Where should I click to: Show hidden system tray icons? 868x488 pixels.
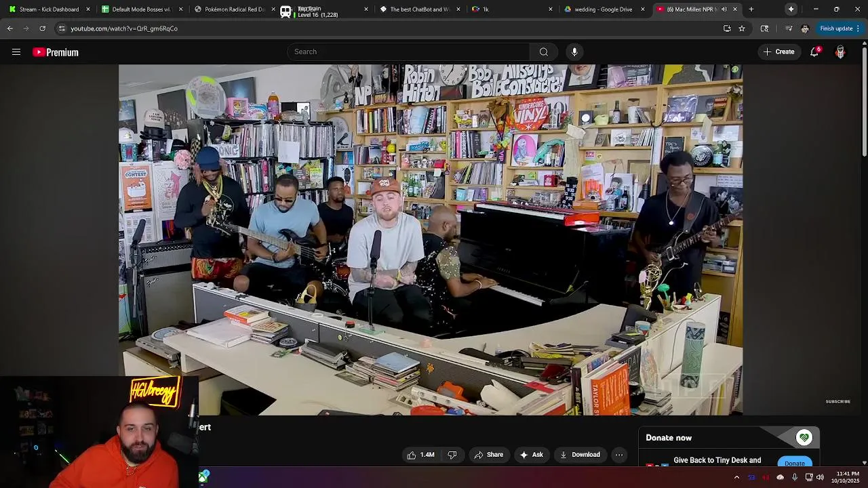pyautogui.click(x=736, y=477)
